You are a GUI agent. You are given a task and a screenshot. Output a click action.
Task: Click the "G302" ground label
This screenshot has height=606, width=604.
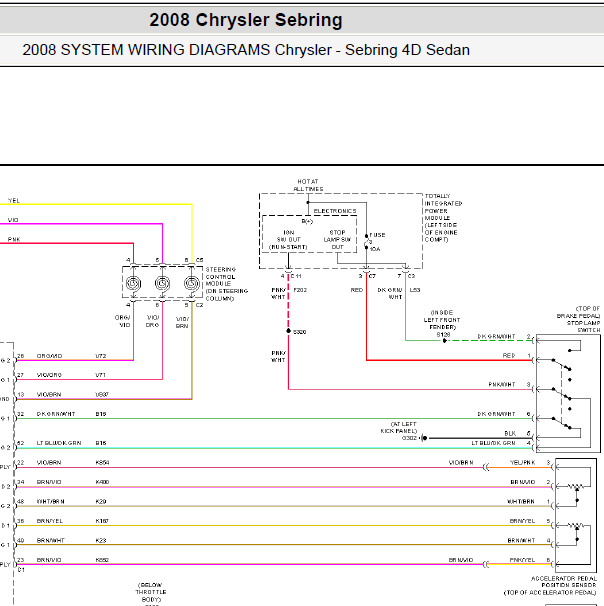(409, 438)
